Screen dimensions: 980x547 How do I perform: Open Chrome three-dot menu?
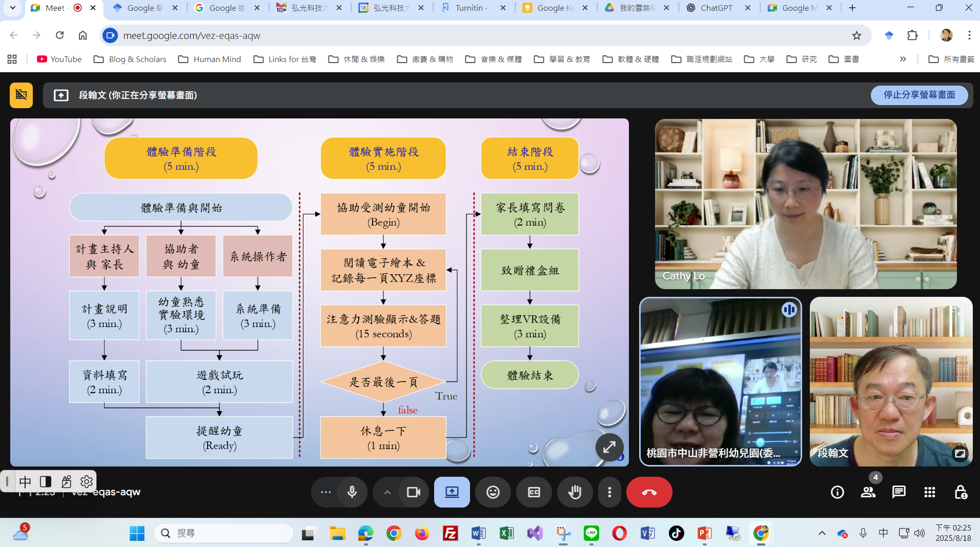point(969,35)
